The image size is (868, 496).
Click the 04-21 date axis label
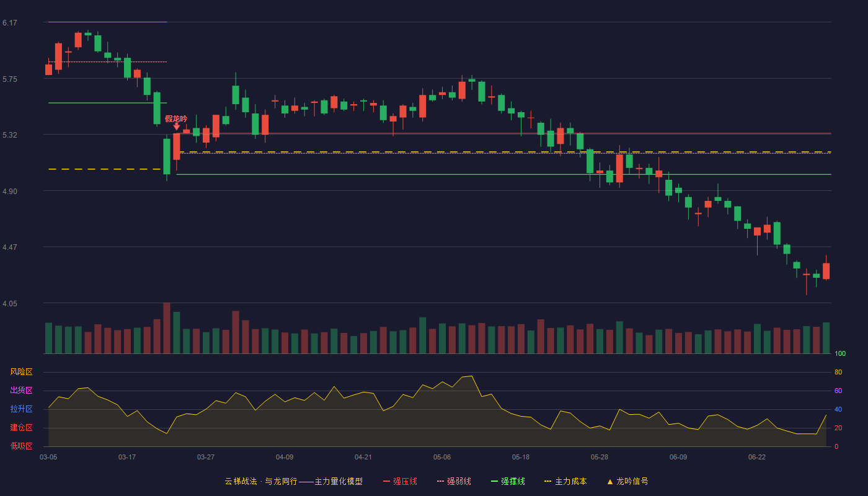point(363,457)
